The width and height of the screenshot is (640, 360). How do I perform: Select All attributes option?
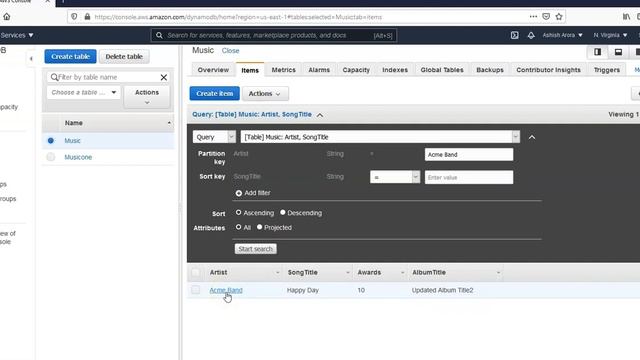pyautogui.click(x=238, y=227)
